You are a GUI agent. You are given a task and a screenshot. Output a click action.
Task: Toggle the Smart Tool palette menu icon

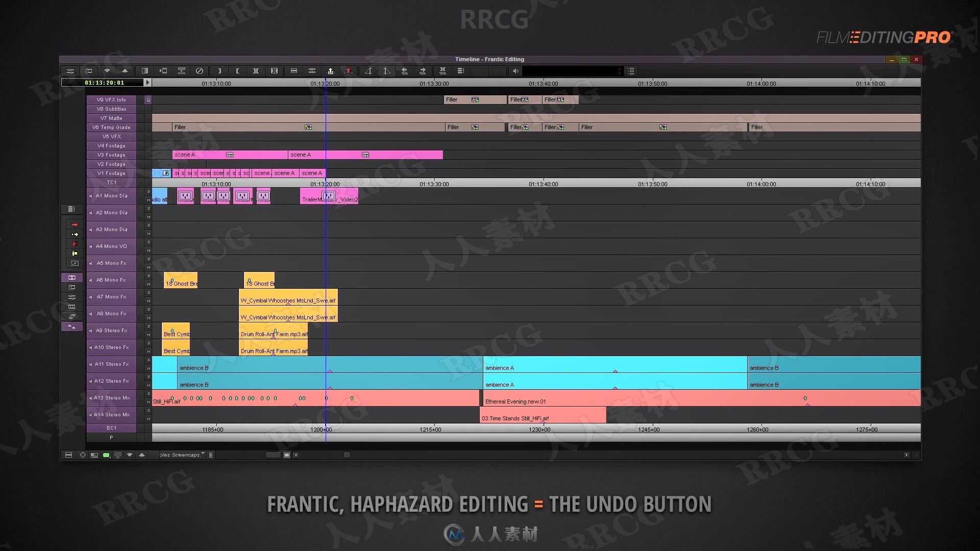(71, 209)
